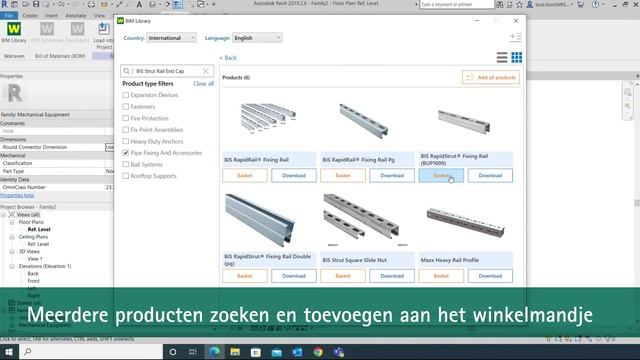Click Add all products button
Image resolution: width=640 pixels, height=360 pixels.
(491, 77)
